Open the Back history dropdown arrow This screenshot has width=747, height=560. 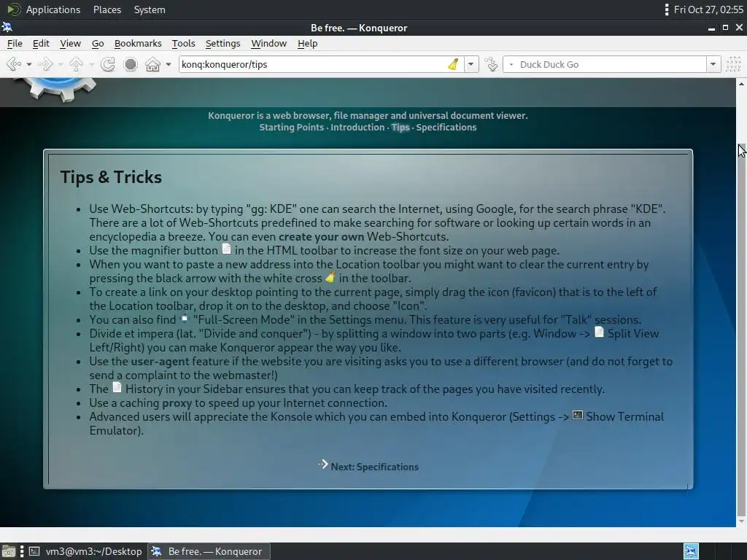(x=29, y=64)
